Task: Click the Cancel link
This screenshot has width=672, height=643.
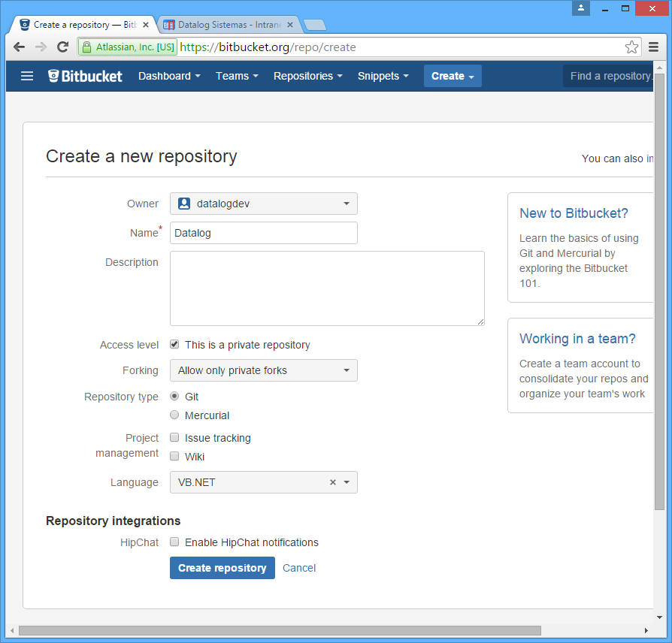Action: click(x=299, y=568)
